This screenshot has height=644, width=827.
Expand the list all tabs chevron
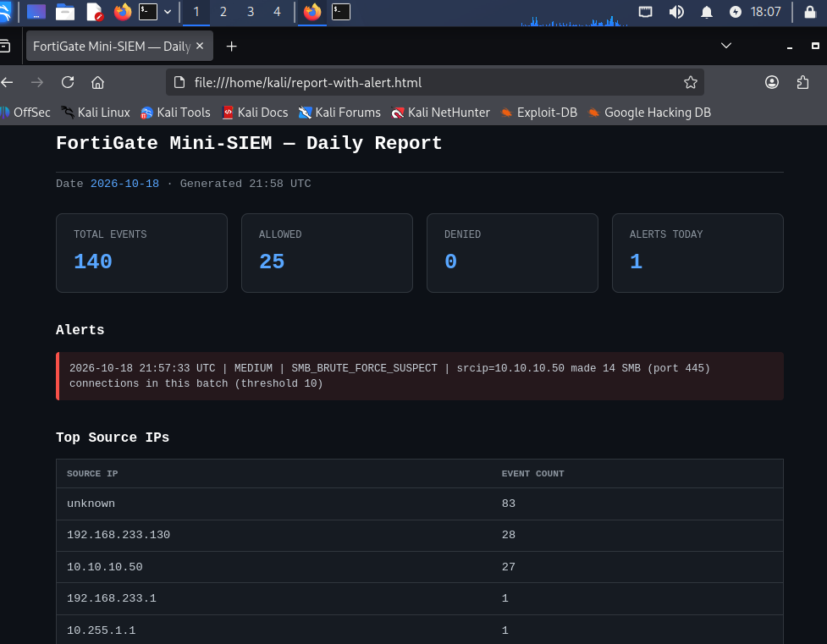(726, 46)
